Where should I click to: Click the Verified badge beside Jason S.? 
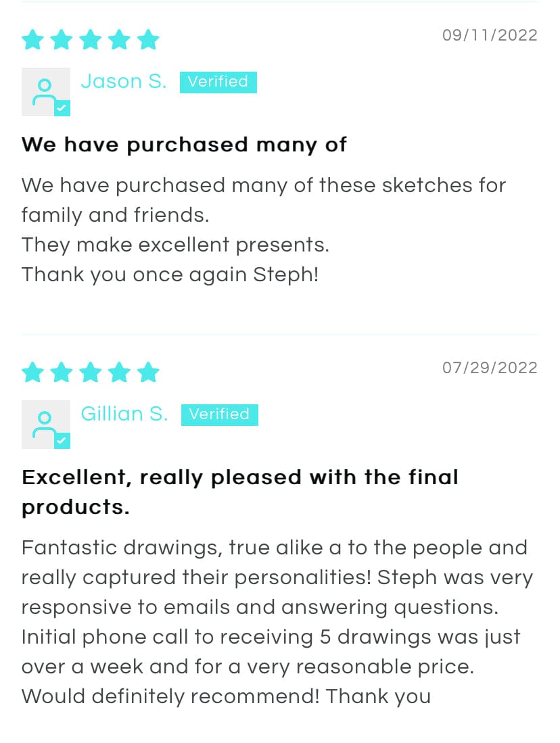click(x=218, y=82)
